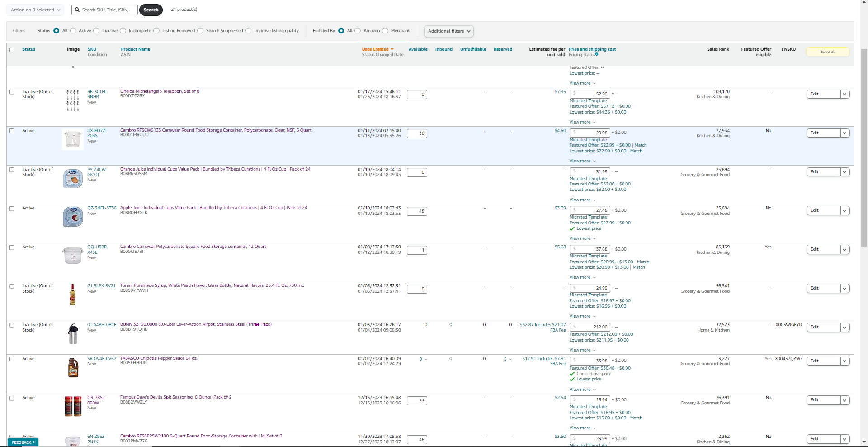The width and height of the screenshot is (868, 447).
Task: Sort by Available column header
Action: pos(418,49)
